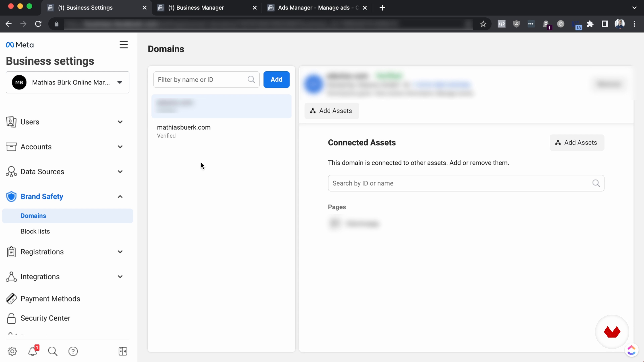Switch to the Business Manager tab

(x=207, y=8)
